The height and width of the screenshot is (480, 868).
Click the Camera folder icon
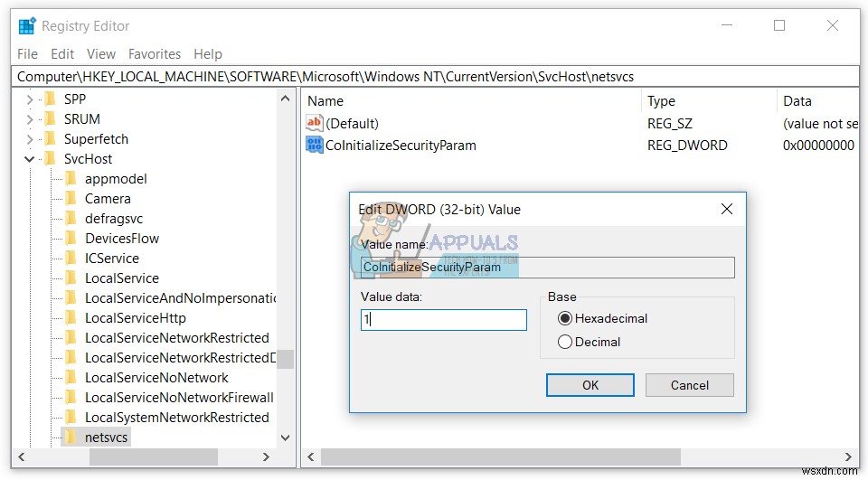click(x=71, y=199)
